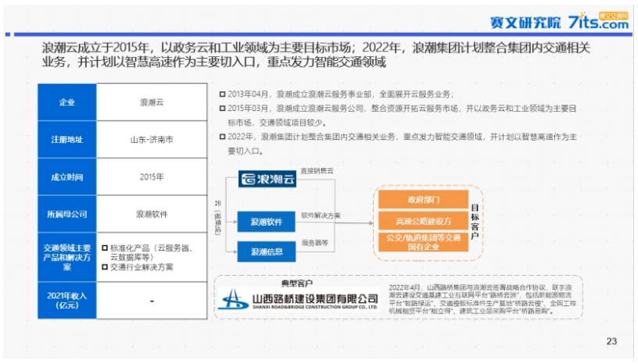Click the 2022年 浪潮集团计划 bullet paragraph
This screenshot has height=364, width=638.
(x=398, y=144)
